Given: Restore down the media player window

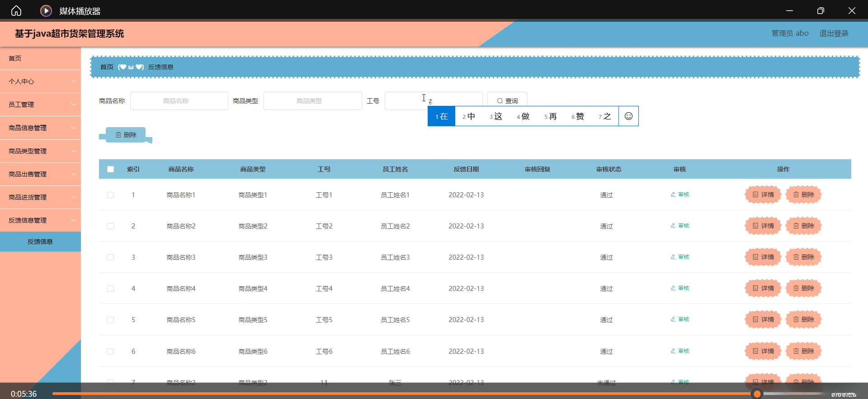Looking at the screenshot, I should pyautogui.click(x=821, y=10).
